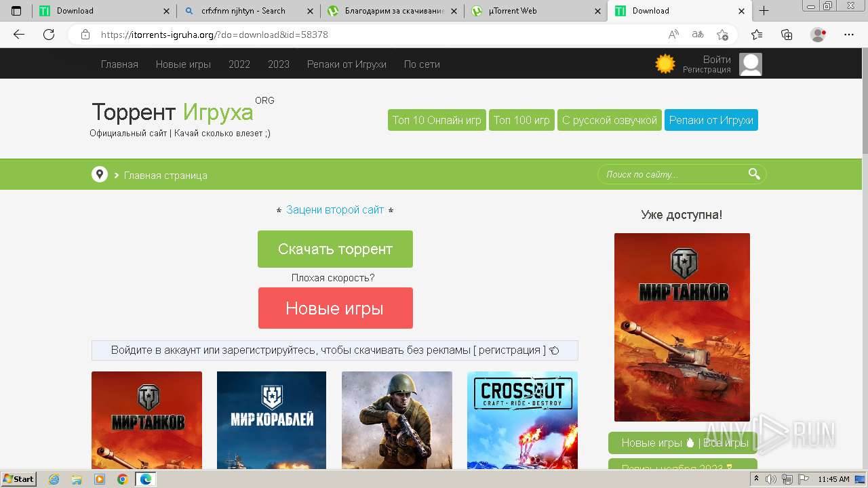Open media player taskbar icon
Image resolution: width=868 pixels, height=488 pixels.
[100, 479]
